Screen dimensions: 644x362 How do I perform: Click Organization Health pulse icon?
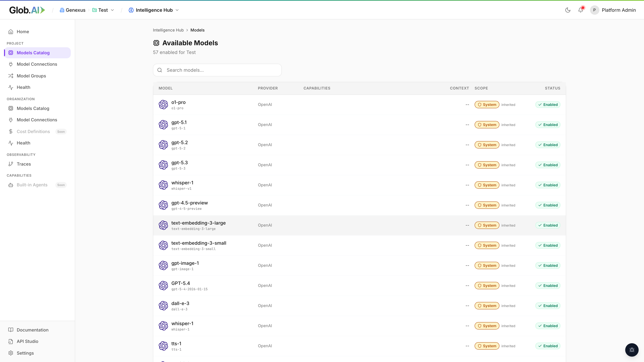click(x=11, y=143)
